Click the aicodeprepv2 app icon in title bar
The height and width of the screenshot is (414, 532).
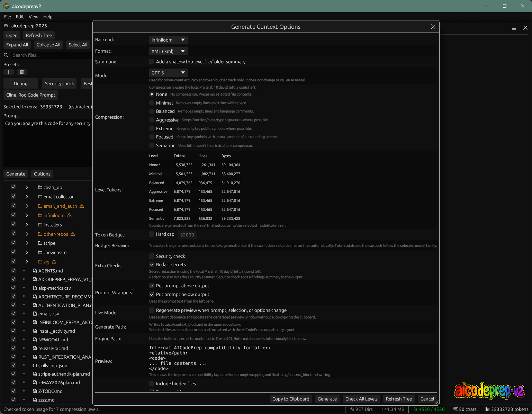[6, 6]
